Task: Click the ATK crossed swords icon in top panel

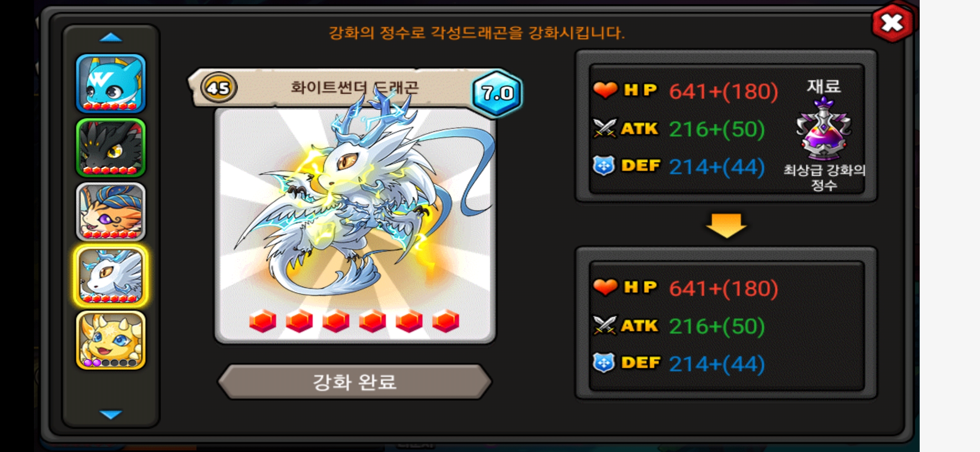Action: (605, 128)
